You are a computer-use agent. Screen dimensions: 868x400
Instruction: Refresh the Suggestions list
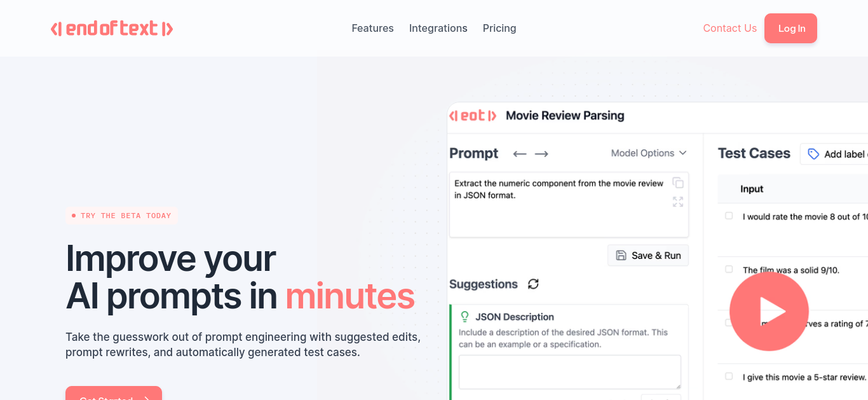(533, 284)
